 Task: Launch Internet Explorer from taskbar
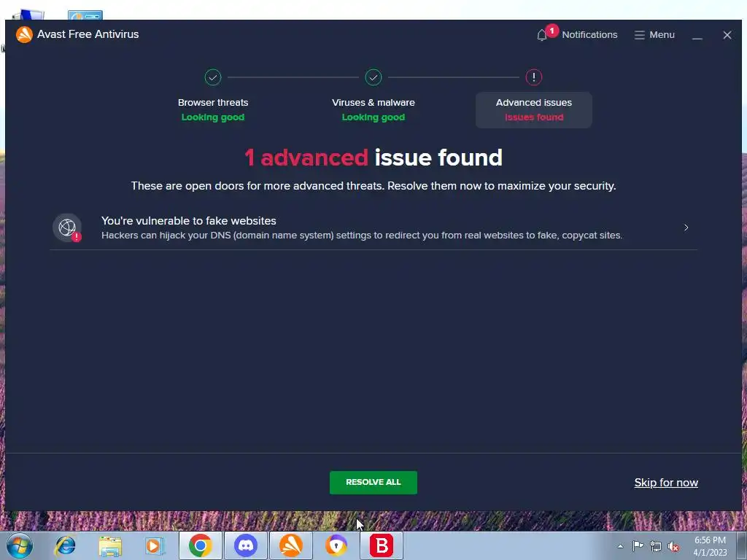[65, 545]
